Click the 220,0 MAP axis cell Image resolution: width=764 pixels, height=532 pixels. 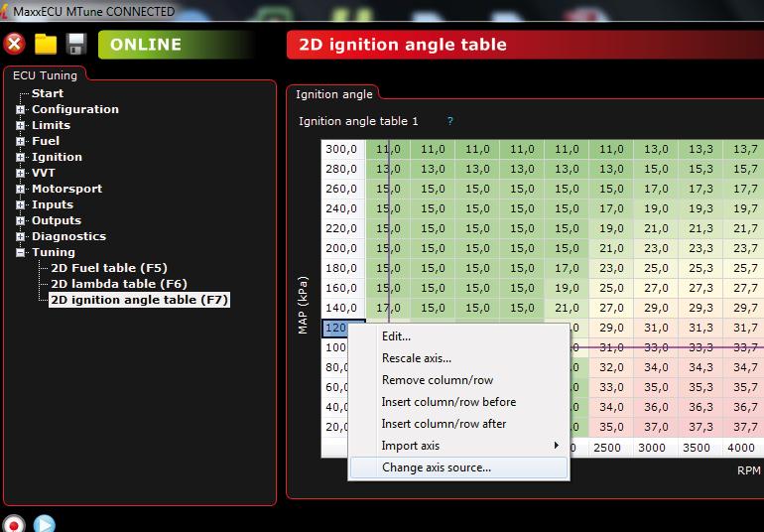coord(343,228)
